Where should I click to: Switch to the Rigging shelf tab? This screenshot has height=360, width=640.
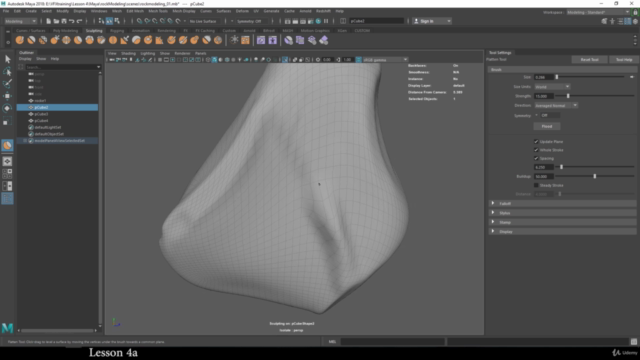(117, 31)
